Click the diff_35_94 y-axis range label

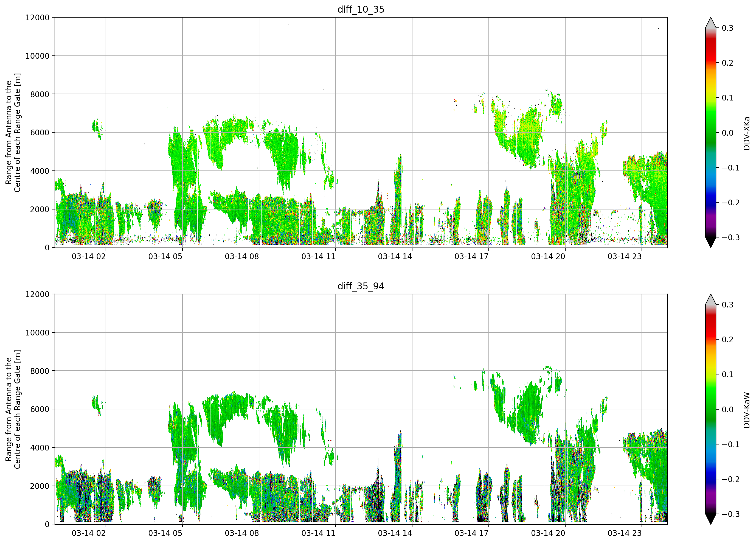click(13, 409)
